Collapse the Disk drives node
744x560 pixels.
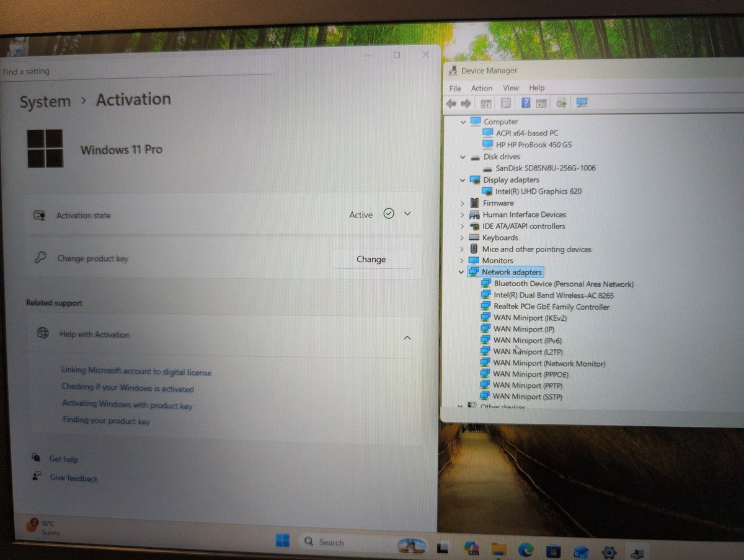[463, 157]
